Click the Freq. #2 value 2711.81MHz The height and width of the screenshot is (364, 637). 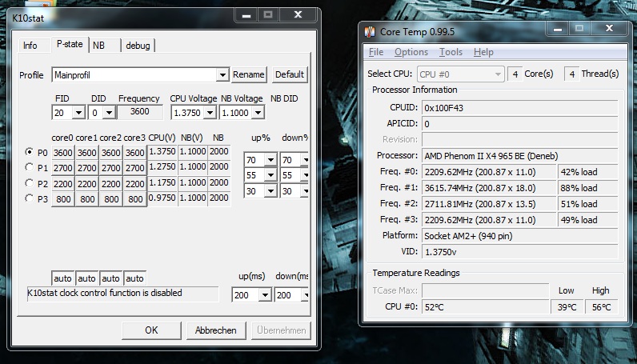tap(489, 204)
